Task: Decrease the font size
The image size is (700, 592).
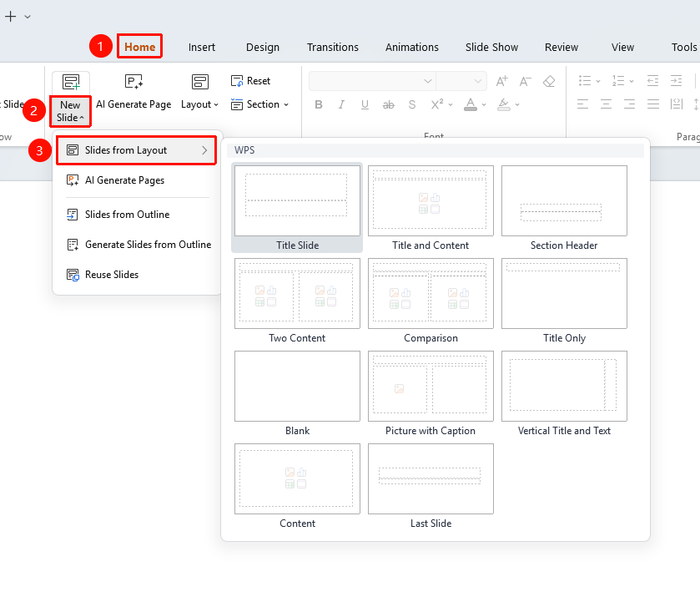Action: pyautogui.click(x=526, y=81)
